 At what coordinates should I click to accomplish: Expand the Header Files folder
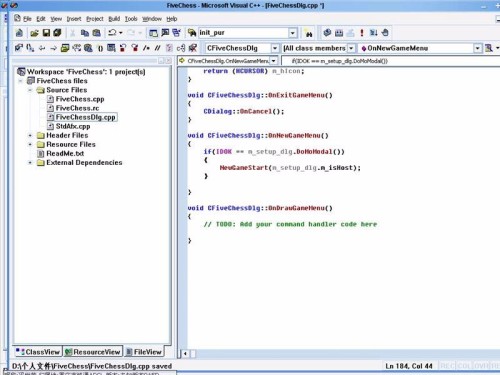(30, 135)
